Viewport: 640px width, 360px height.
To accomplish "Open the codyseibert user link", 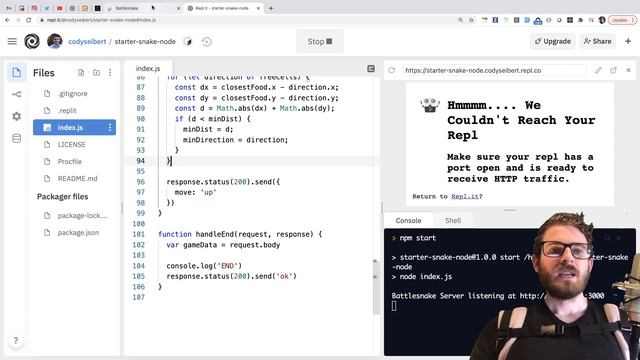I will click(87, 42).
